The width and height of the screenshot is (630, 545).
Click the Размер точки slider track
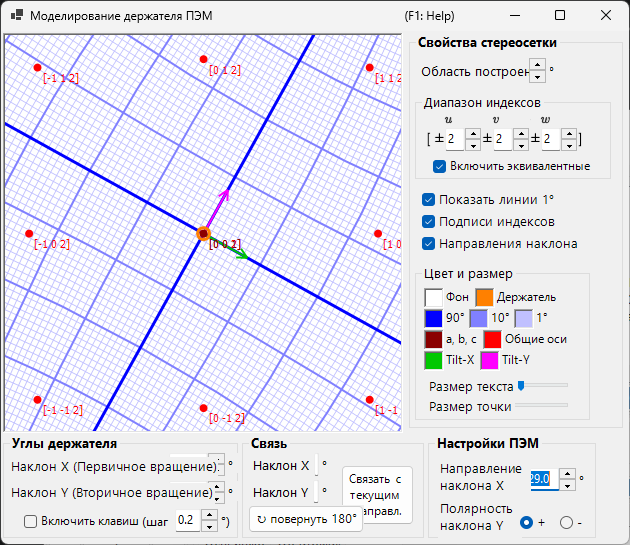tap(542, 405)
